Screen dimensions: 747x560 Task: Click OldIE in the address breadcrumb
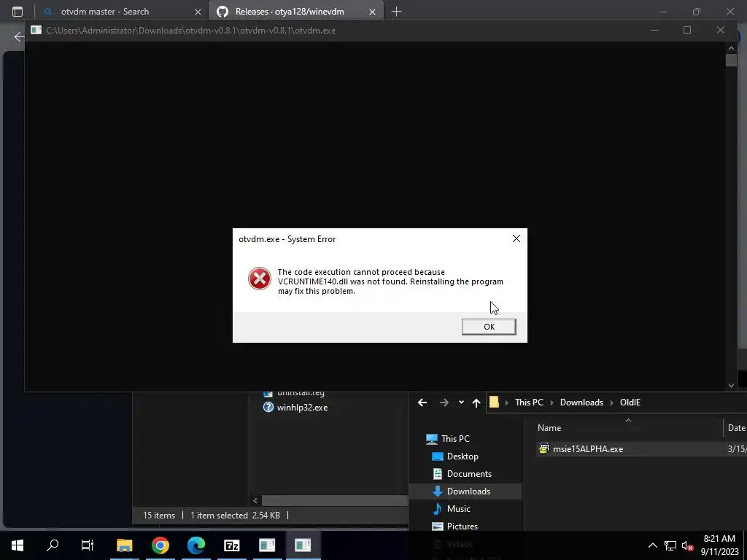click(630, 402)
